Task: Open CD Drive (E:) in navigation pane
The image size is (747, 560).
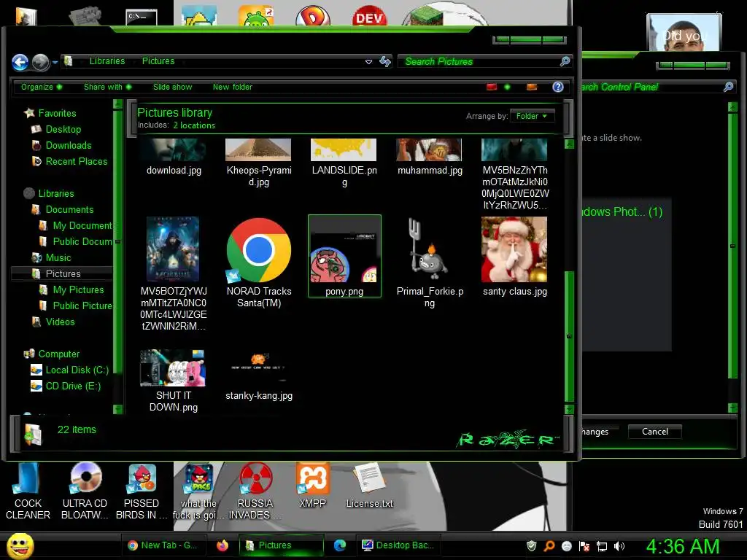Action: tap(73, 386)
